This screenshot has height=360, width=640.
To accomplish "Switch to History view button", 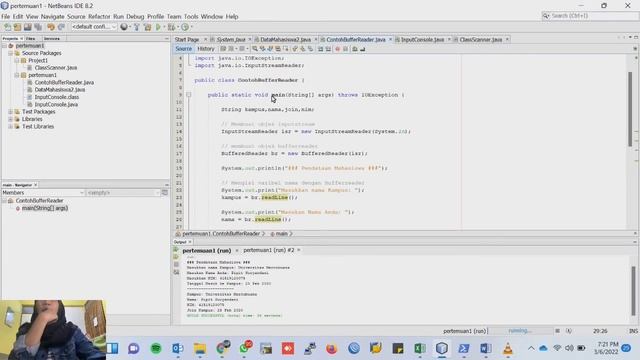I will tap(206, 49).
